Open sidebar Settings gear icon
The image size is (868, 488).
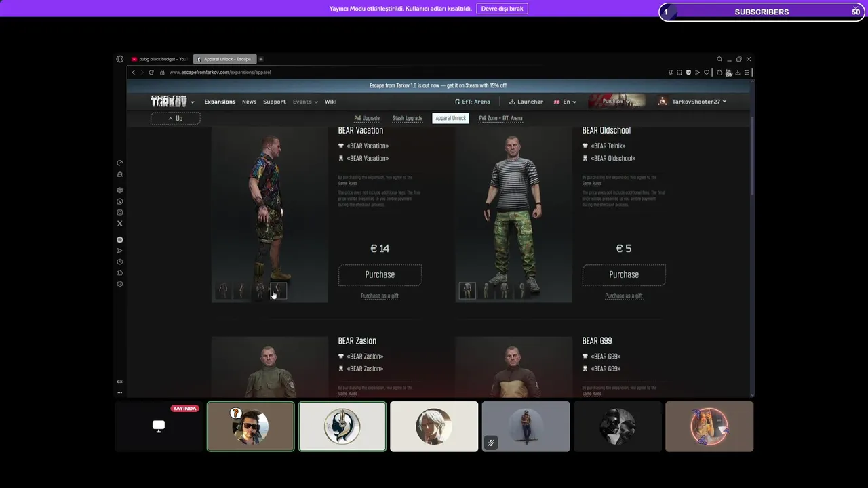120,284
